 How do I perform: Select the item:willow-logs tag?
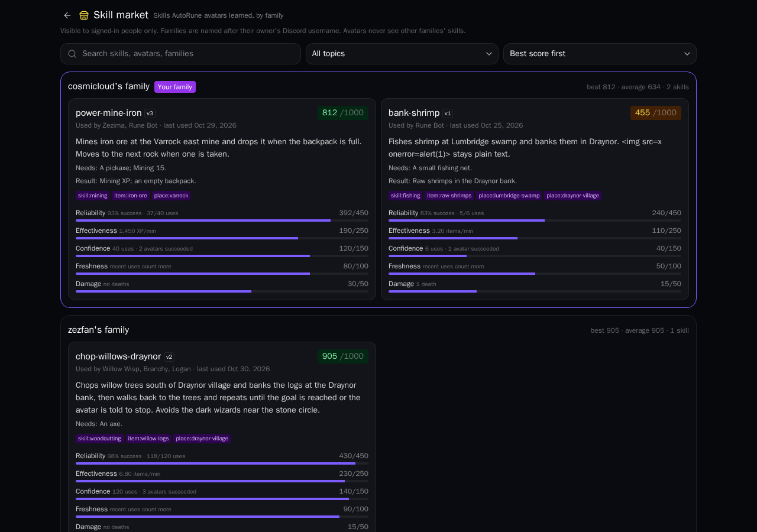pos(148,439)
